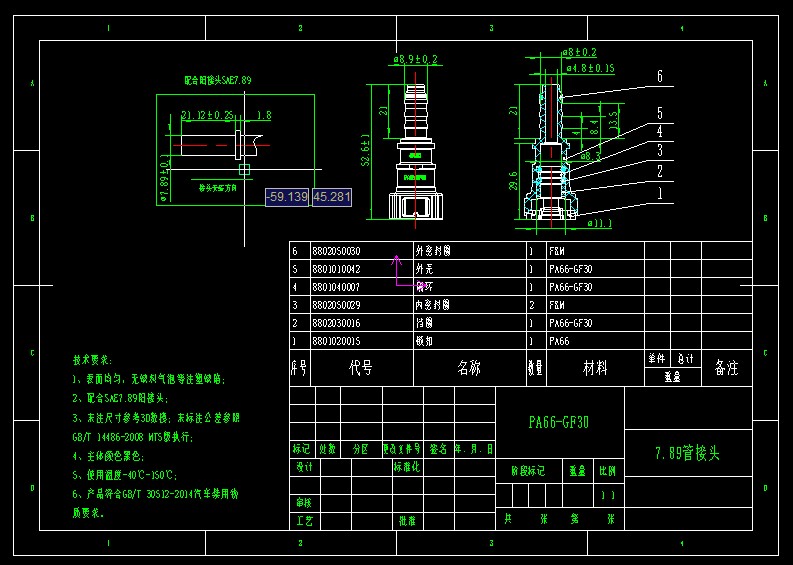Select the drawing title 7.89管接头
The width and height of the screenshot is (793, 565).
coord(687,454)
